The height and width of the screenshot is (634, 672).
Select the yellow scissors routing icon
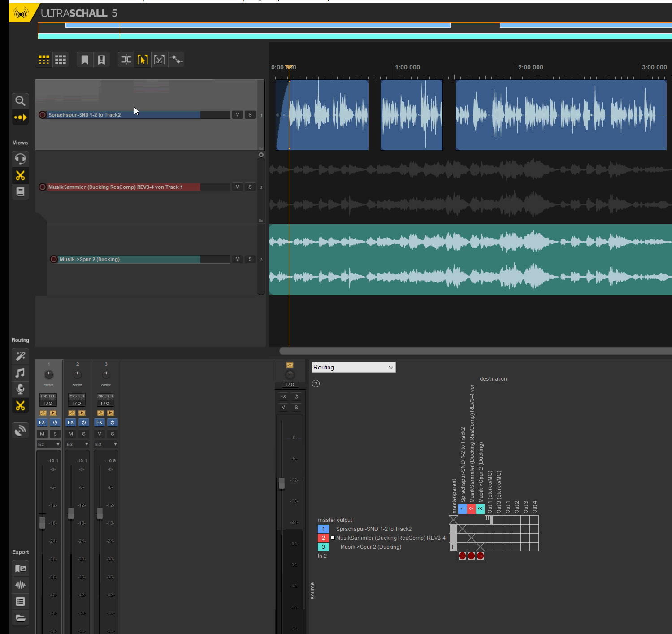coord(20,405)
